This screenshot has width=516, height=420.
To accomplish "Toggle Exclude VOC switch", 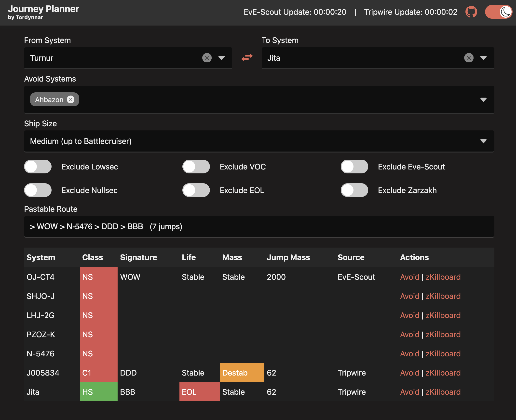I will [x=196, y=167].
